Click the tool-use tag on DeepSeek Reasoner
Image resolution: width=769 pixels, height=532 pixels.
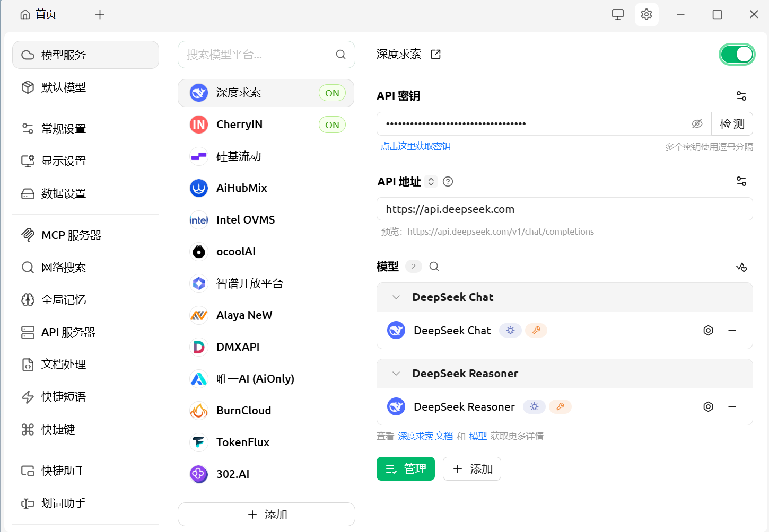pyautogui.click(x=560, y=407)
